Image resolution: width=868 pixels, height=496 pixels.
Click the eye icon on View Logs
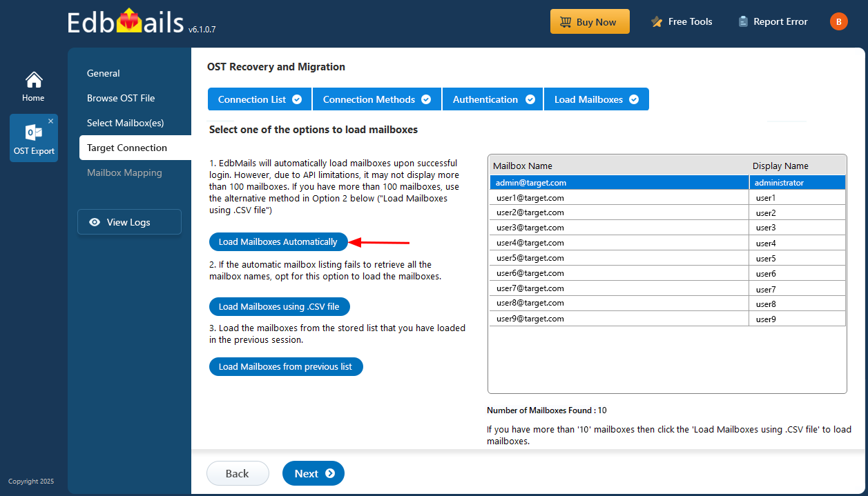(95, 222)
